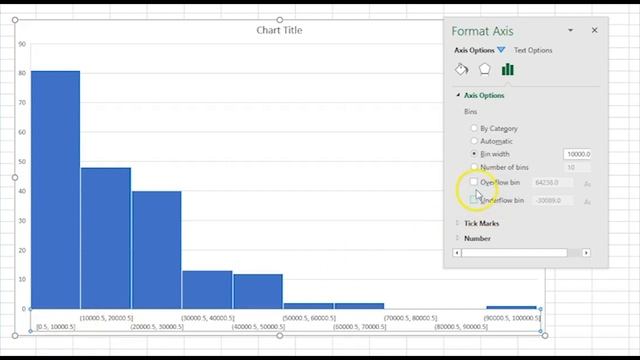Click the chart's top-center resize handle

[280, 20]
